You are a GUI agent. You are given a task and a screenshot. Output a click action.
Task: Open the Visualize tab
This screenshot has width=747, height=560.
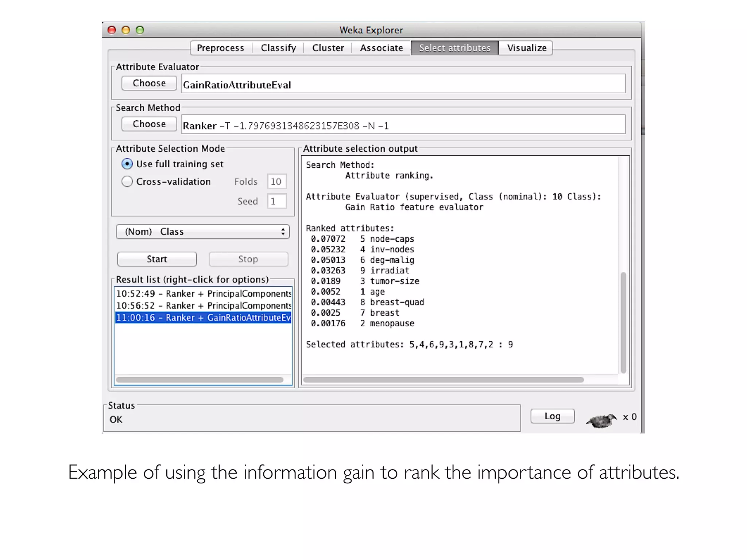coord(526,48)
